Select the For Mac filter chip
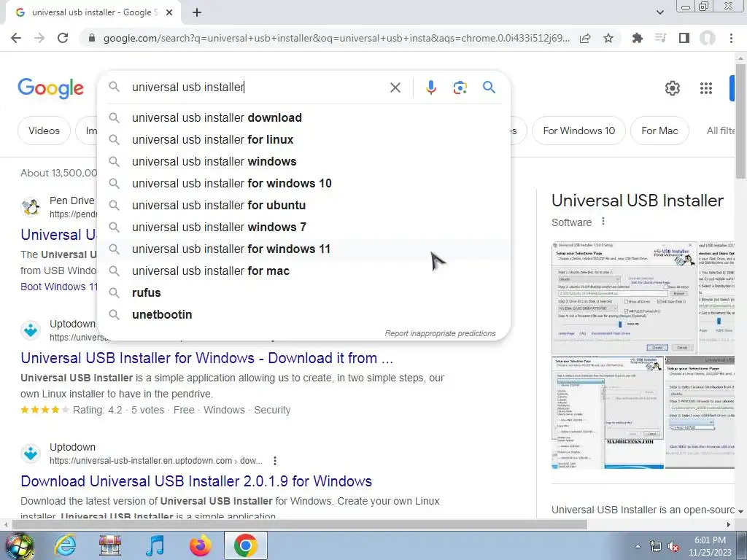Screen dimensions: 747x560 659,131
